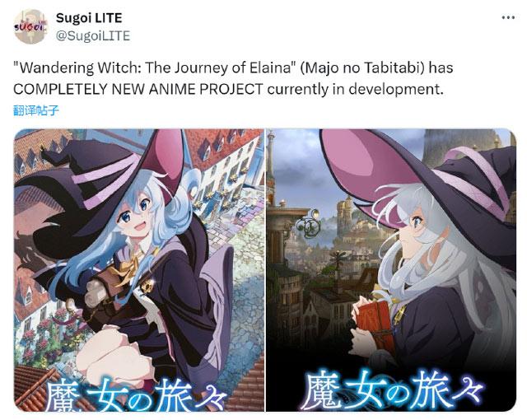Open the Sugoi LITE profile avatar
Image resolution: width=527 pixels, height=420 pixels.
tap(30, 26)
